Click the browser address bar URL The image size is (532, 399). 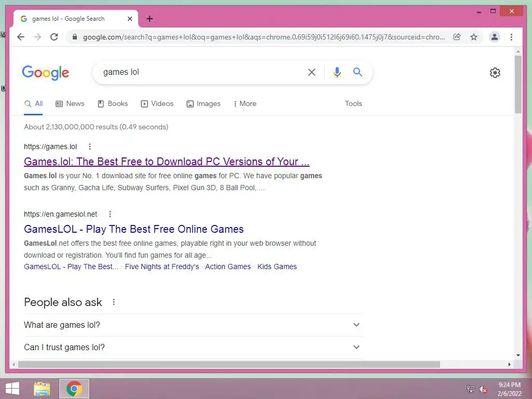(x=264, y=37)
